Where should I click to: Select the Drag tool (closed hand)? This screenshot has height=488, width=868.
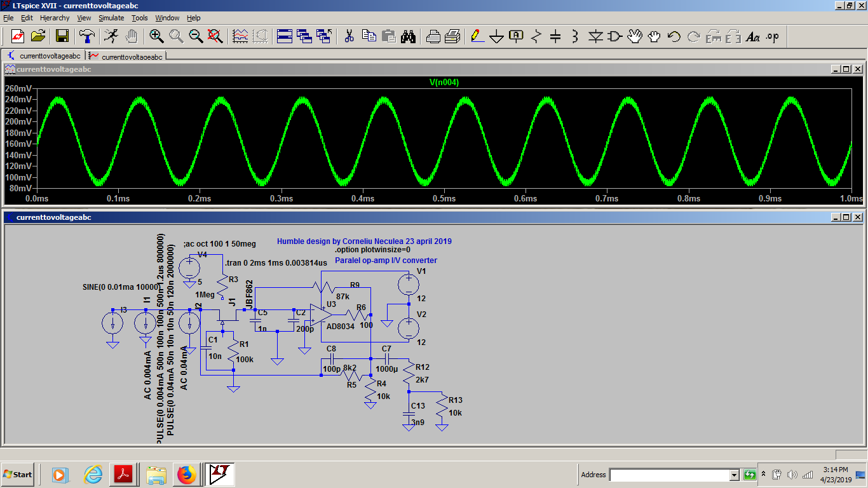coord(654,36)
